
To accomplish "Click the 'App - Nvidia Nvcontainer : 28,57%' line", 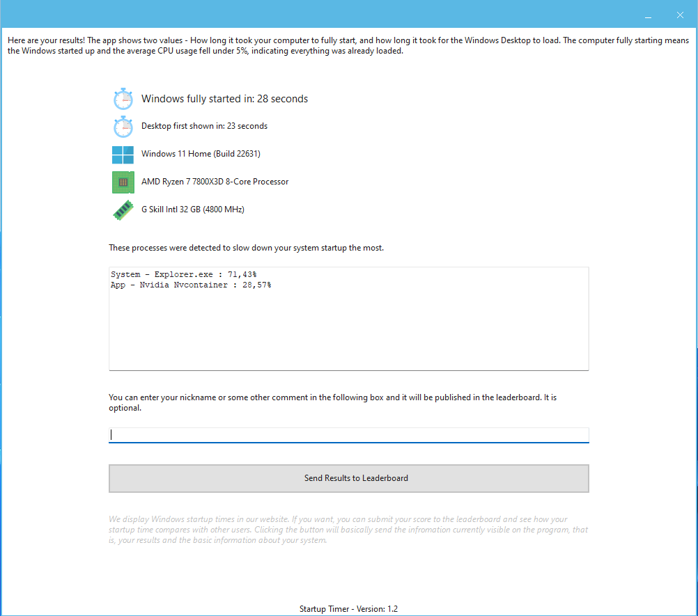I will [x=191, y=285].
